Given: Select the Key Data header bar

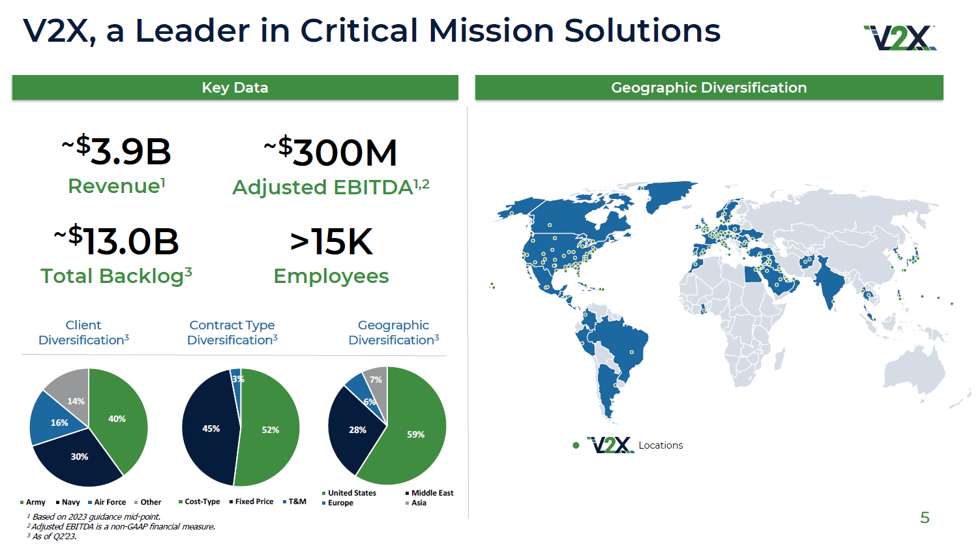Looking at the screenshot, I should click(x=235, y=87).
